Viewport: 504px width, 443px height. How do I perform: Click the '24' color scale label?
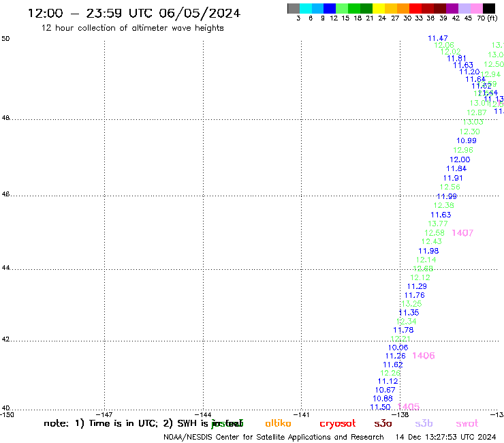click(x=382, y=18)
